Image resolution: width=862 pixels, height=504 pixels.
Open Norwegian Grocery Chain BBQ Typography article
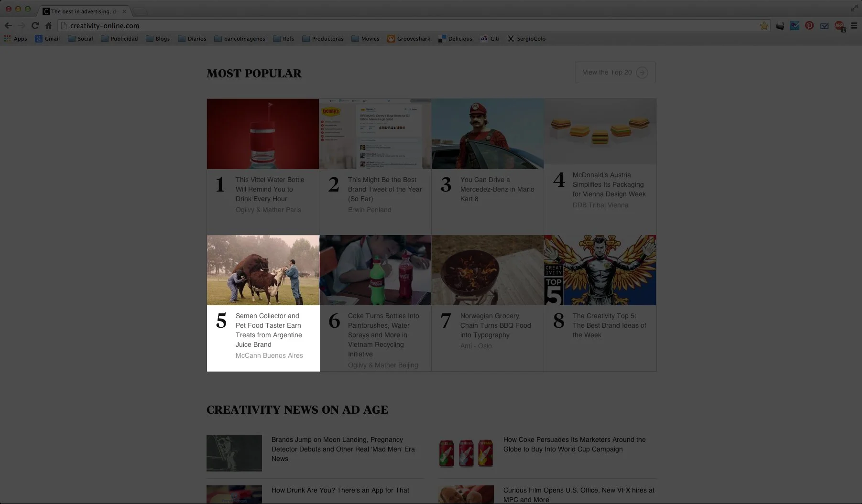click(x=496, y=325)
